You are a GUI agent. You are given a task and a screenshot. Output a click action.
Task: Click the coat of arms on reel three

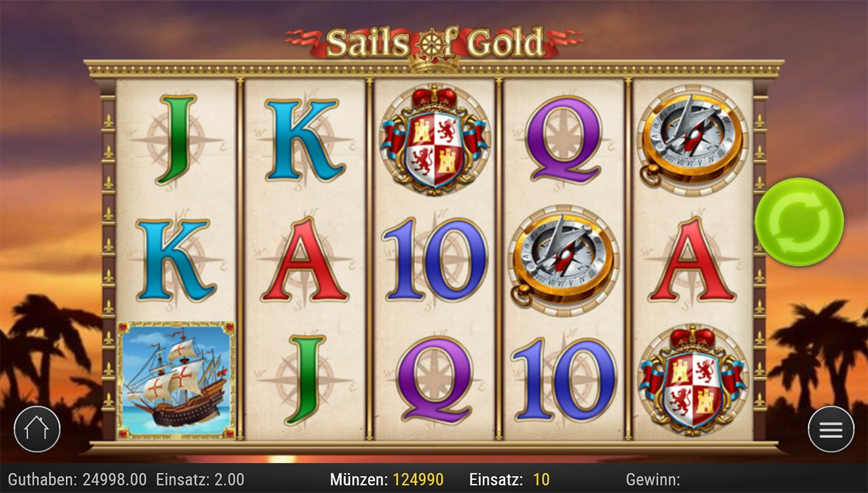tap(434, 140)
